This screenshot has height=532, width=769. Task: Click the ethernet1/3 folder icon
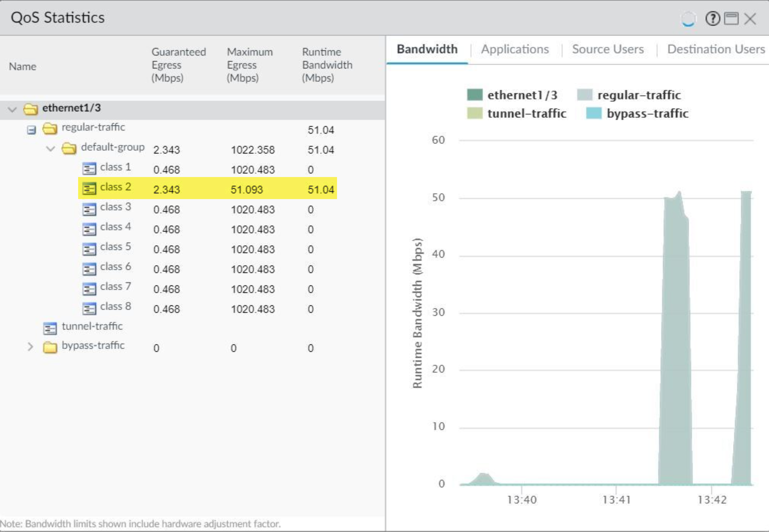tap(31, 109)
